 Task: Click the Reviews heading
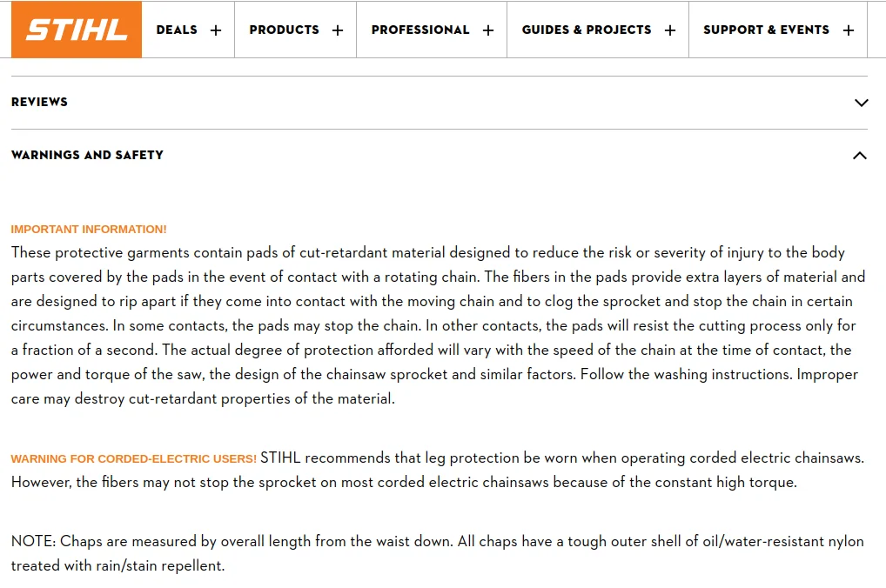point(39,103)
